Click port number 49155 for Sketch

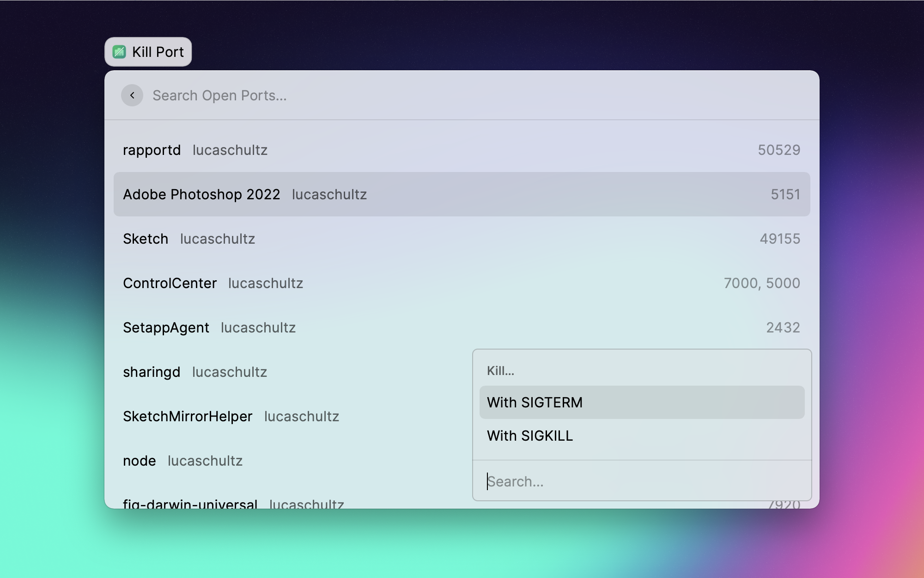pos(779,239)
